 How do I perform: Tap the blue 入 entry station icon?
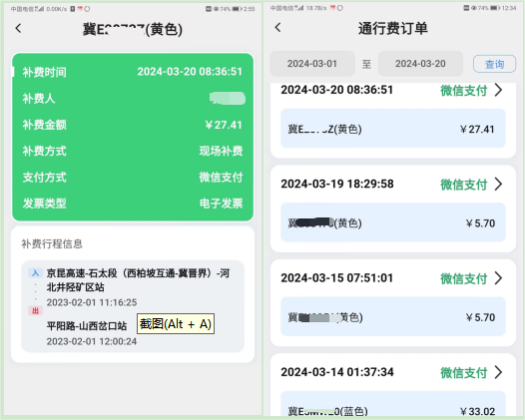35,273
